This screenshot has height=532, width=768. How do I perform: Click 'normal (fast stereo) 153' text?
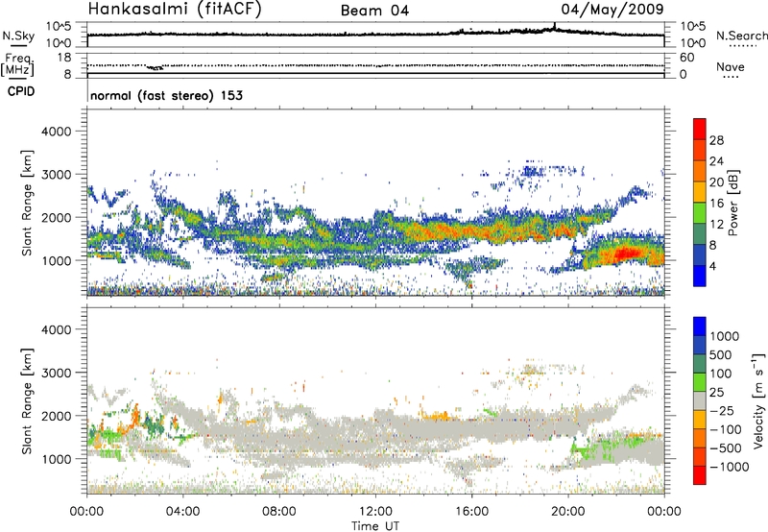[x=166, y=95]
